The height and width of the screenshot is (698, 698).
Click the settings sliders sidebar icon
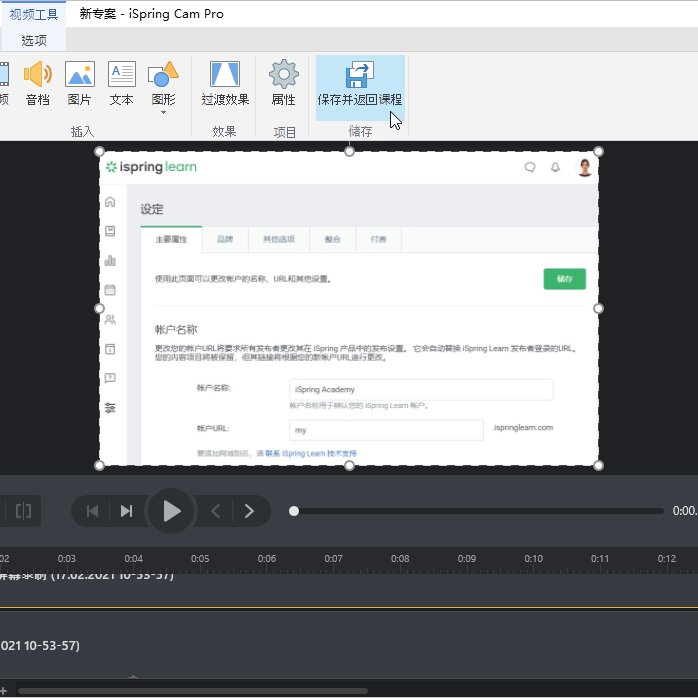110,407
